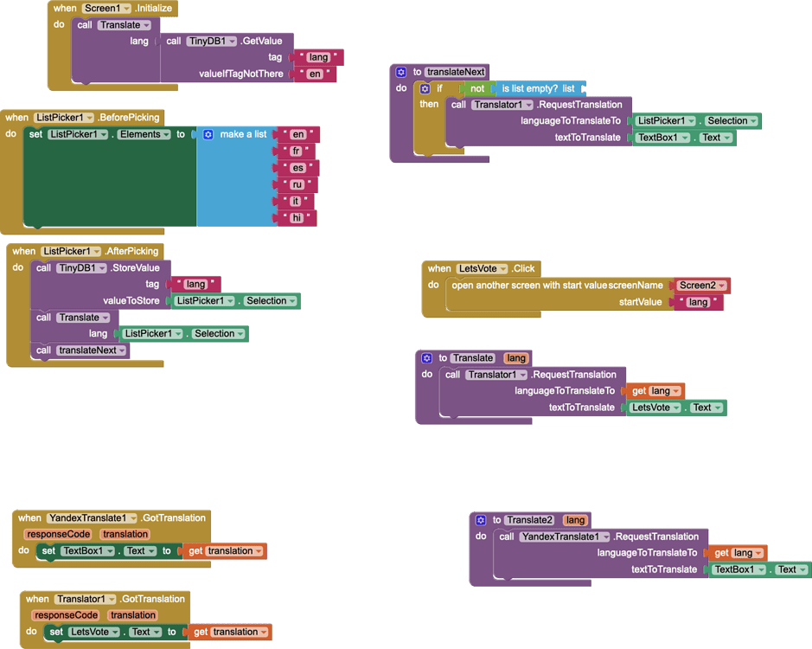The image size is (812, 649).
Task: Open the LetsVote dropdown in the Click event
Action: [x=480, y=268]
